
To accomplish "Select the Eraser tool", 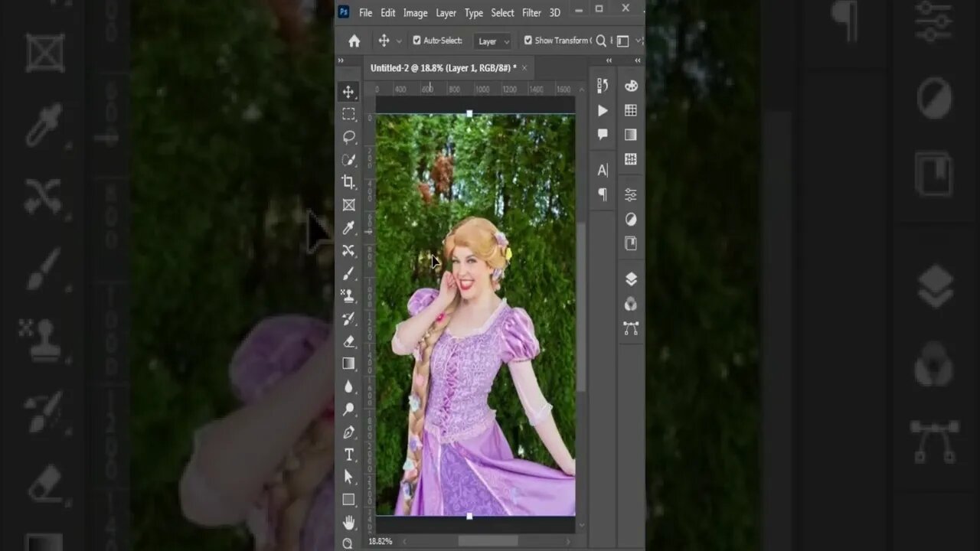I will click(348, 341).
